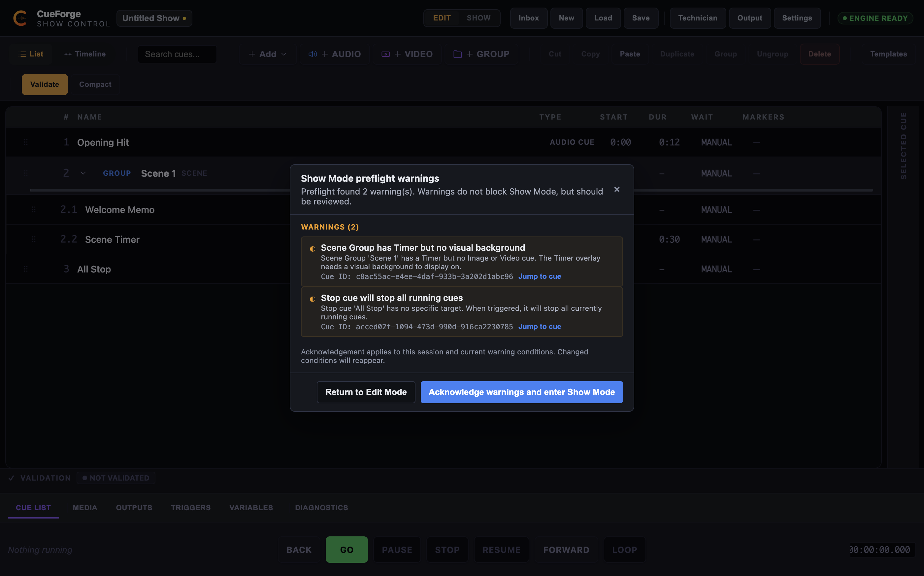
Task: Click warning icon for Scene Group Timer warning
Action: 313,249
